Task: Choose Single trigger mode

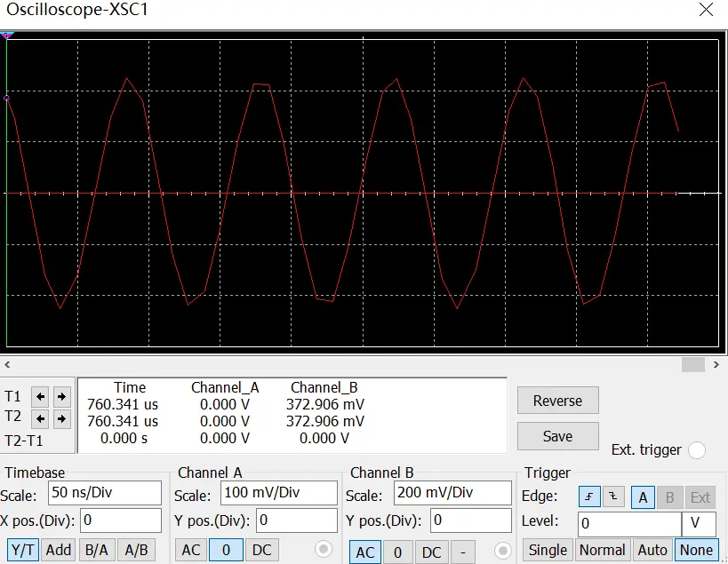Action: (x=548, y=551)
